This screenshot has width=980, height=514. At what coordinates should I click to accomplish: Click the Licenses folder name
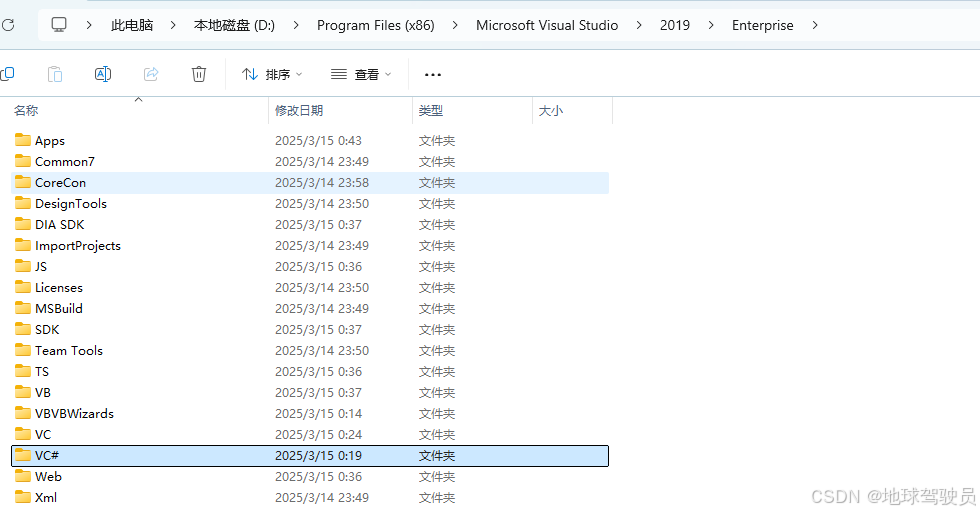[59, 288]
